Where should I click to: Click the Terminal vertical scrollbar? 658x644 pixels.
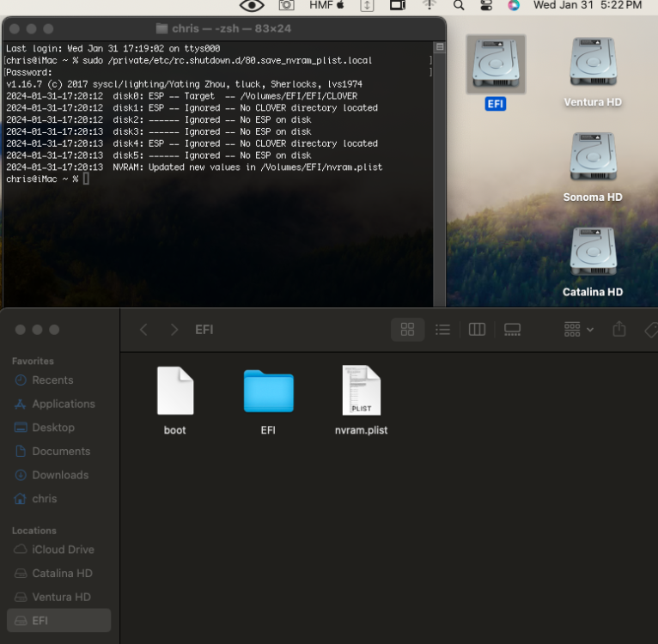(440, 173)
